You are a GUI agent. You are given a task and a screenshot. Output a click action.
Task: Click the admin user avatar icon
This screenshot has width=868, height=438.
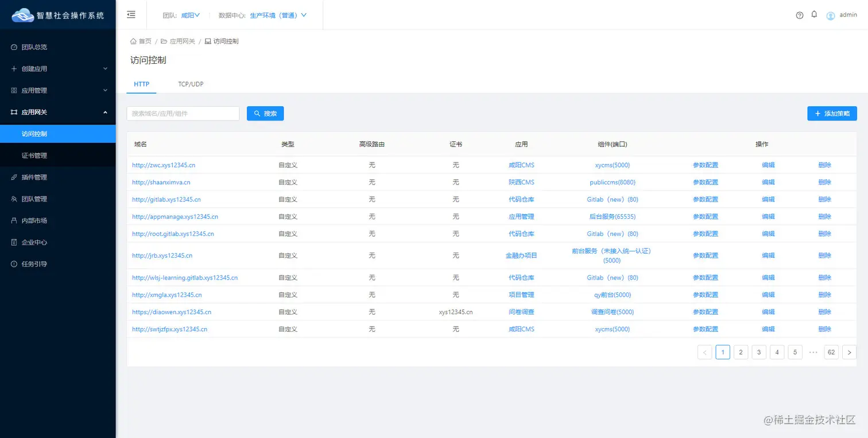[831, 15]
